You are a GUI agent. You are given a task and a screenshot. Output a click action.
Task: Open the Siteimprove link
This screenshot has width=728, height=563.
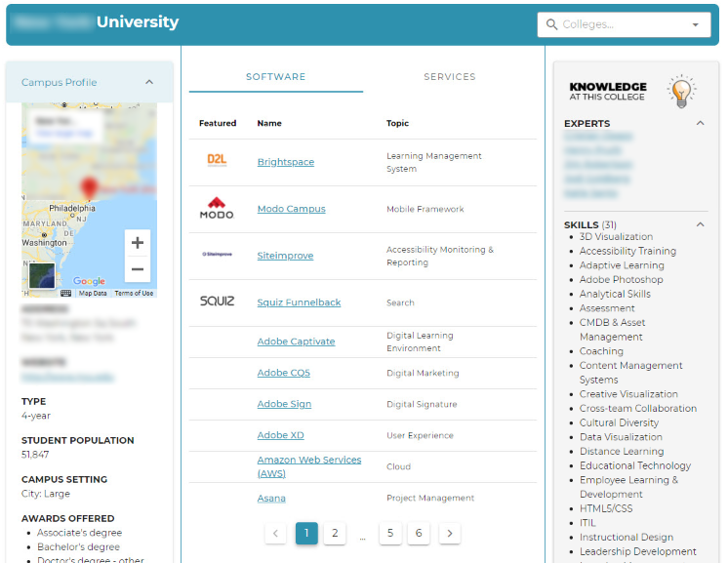(286, 256)
